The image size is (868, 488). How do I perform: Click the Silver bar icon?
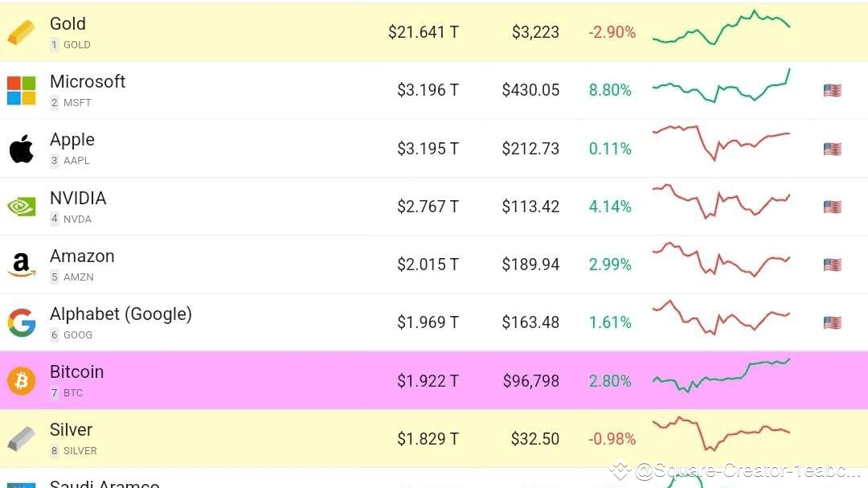point(22,439)
